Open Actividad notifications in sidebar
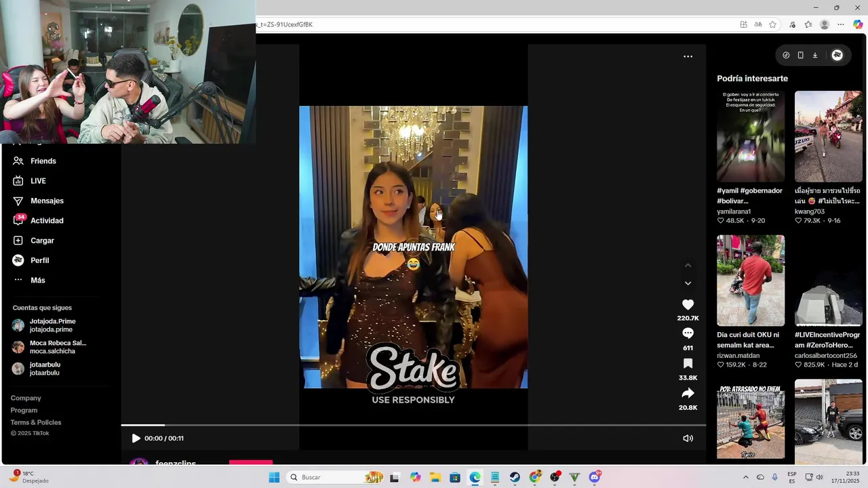 (x=47, y=220)
